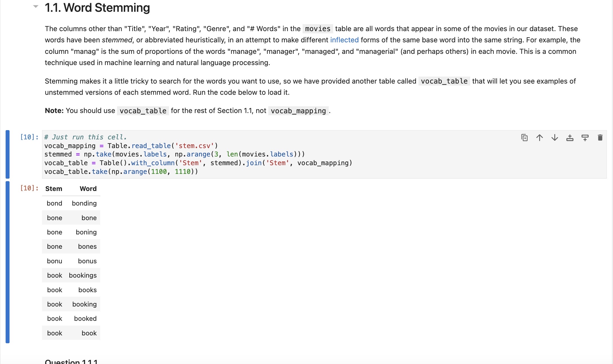Click the output prompt [10] beside the table
This screenshot has height=364, width=613.
tap(29, 188)
